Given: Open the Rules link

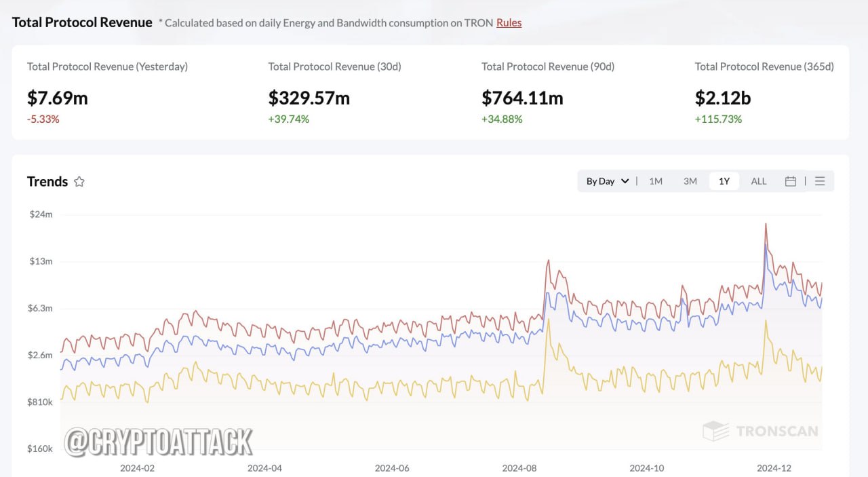Looking at the screenshot, I should (509, 22).
